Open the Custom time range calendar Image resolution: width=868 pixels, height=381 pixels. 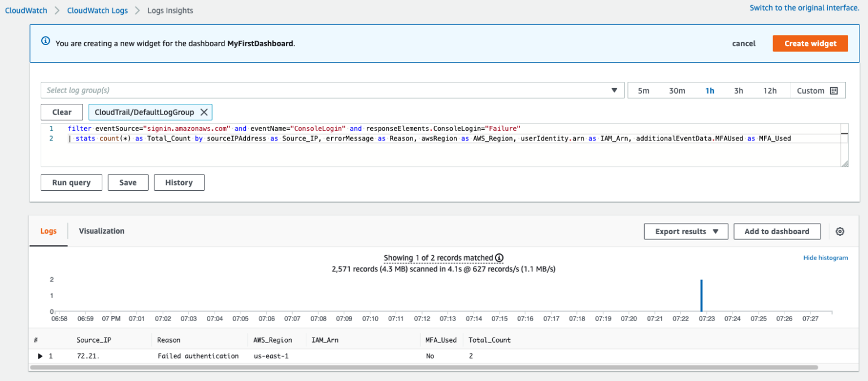click(817, 91)
